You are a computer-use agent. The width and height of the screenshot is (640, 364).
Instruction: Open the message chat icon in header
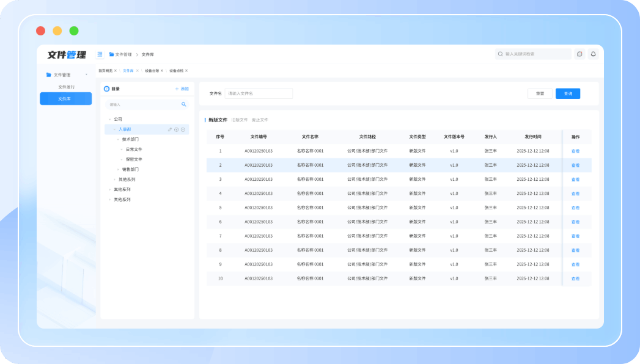click(x=579, y=54)
